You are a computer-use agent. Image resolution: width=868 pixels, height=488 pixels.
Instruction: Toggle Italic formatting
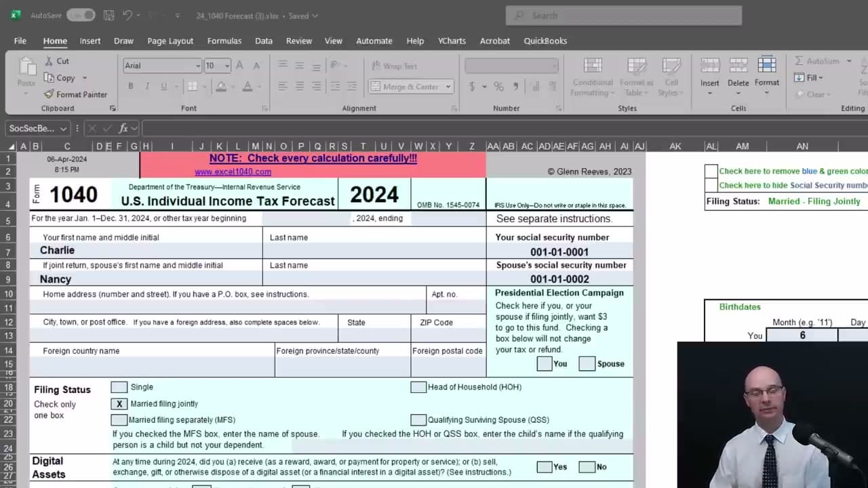point(147,86)
